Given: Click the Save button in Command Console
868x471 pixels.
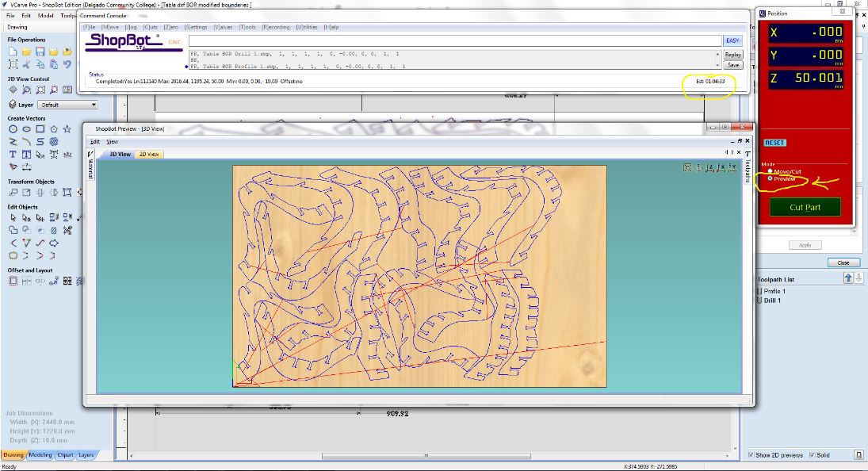Looking at the screenshot, I should coord(733,65).
